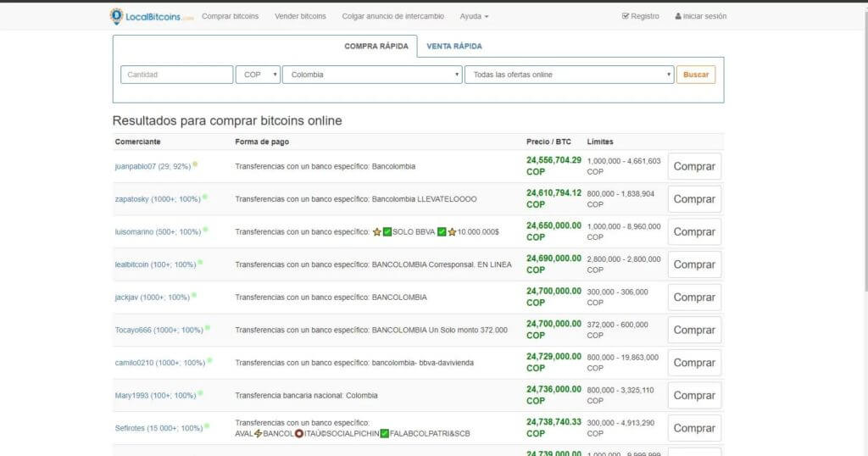The height and width of the screenshot is (456, 868).
Task: Click the Precio / BTC header
Action: tap(548, 142)
